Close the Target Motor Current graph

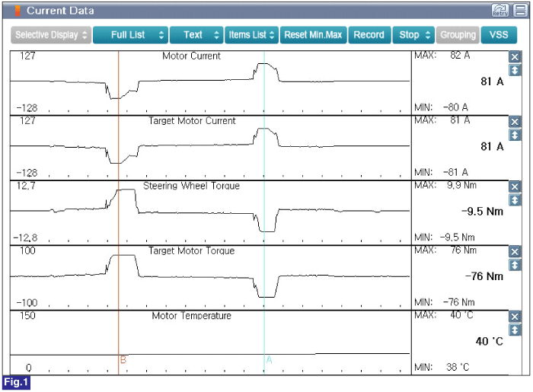point(515,122)
